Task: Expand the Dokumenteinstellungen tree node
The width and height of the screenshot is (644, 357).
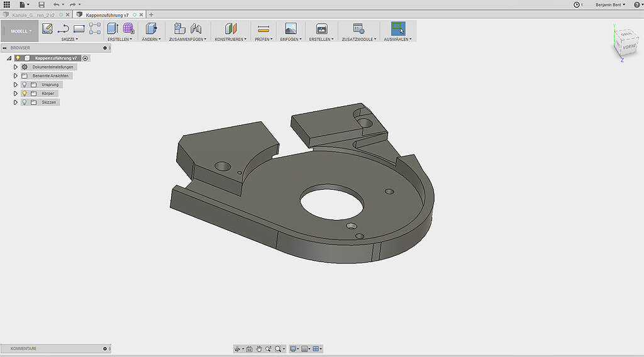Action: point(16,67)
